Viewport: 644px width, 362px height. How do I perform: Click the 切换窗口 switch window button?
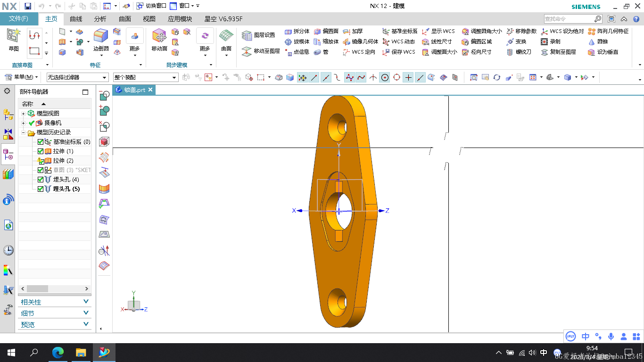click(x=151, y=6)
